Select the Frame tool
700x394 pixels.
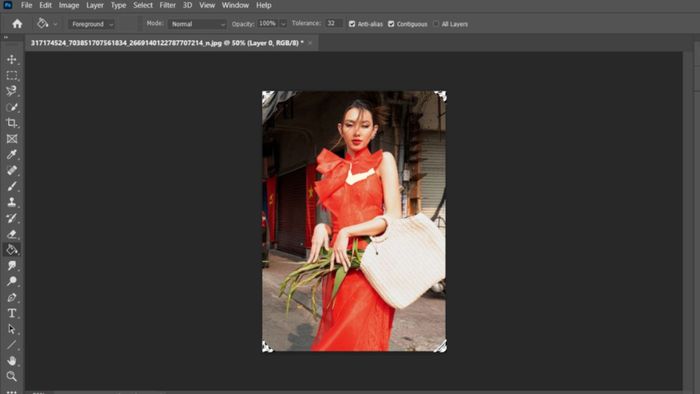[12, 139]
